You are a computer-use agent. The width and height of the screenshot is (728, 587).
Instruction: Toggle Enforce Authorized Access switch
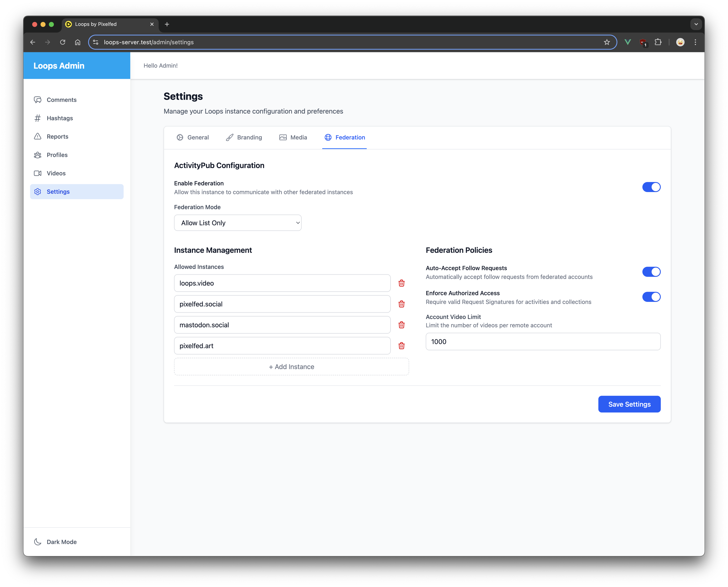tap(651, 296)
